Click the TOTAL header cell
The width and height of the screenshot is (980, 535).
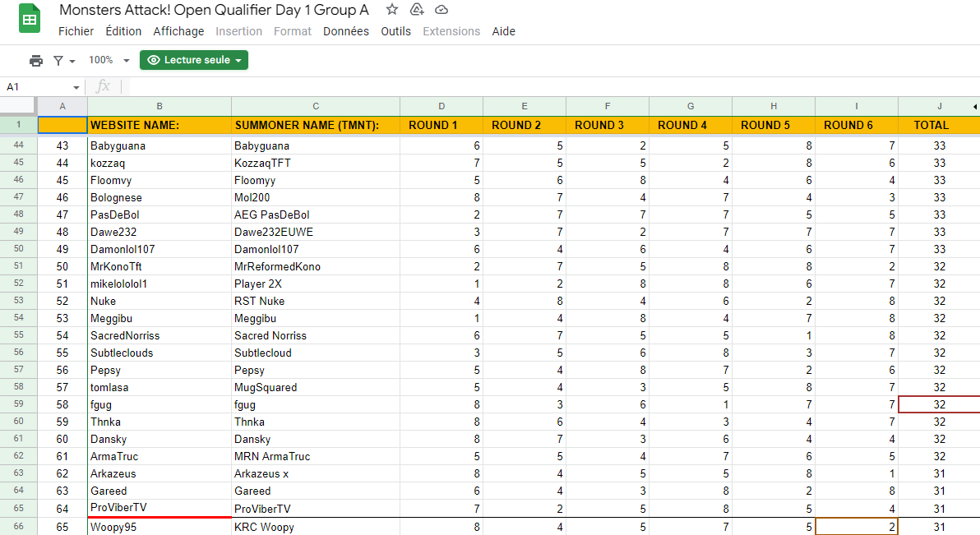(x=939, y=125)
